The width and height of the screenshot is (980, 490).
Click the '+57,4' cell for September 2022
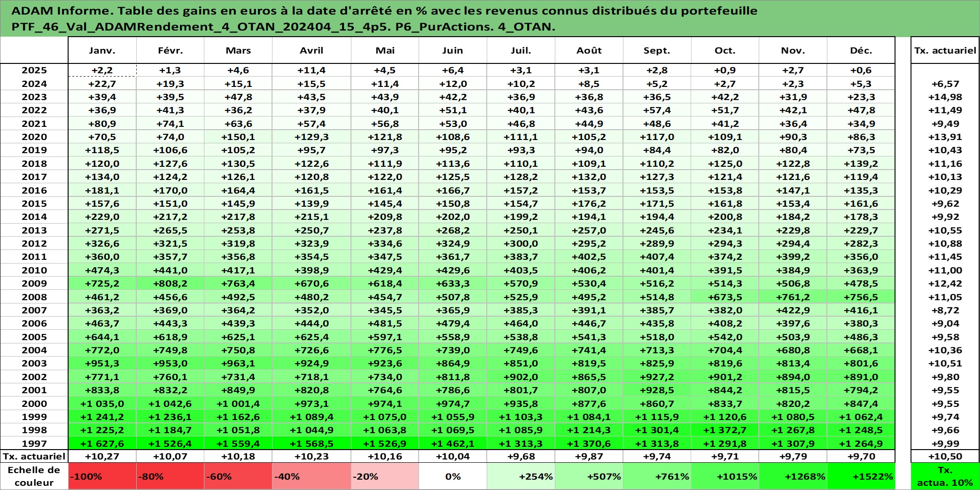pos(657,110)
